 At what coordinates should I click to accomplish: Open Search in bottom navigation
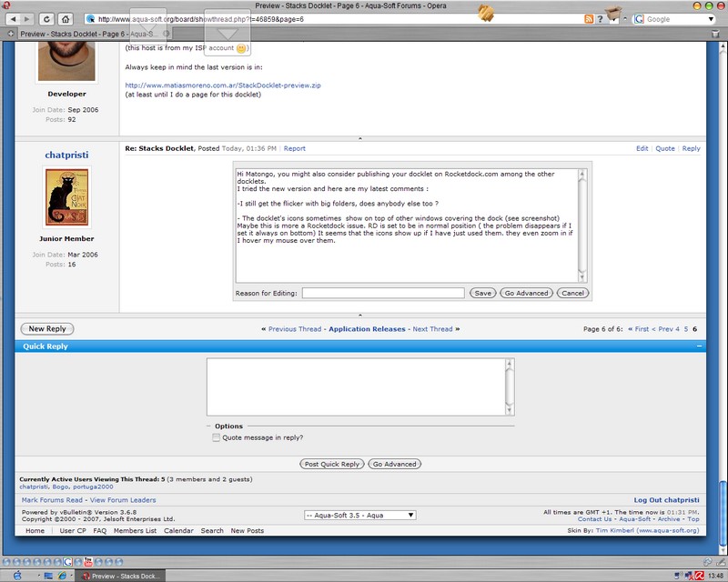(x=212, y=531)
